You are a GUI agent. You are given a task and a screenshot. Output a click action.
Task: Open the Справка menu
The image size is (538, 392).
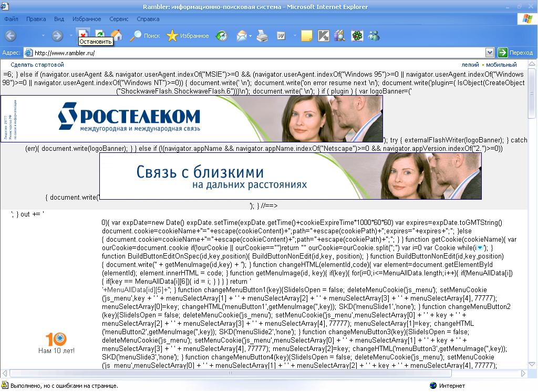point(148,19)
